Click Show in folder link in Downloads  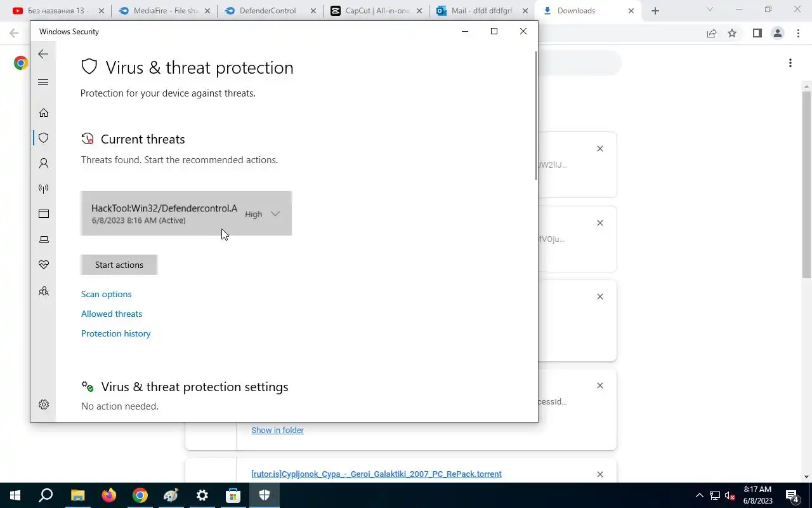tap(277, 430)
